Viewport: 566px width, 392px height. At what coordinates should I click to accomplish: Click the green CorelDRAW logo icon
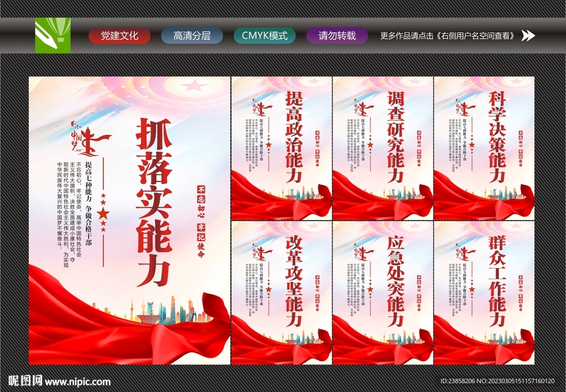pyautogui.click(x=54, y=36)
